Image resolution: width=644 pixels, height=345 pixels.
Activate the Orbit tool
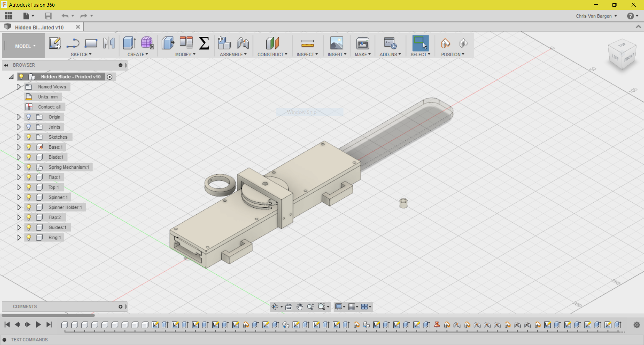tap(275, 306)
